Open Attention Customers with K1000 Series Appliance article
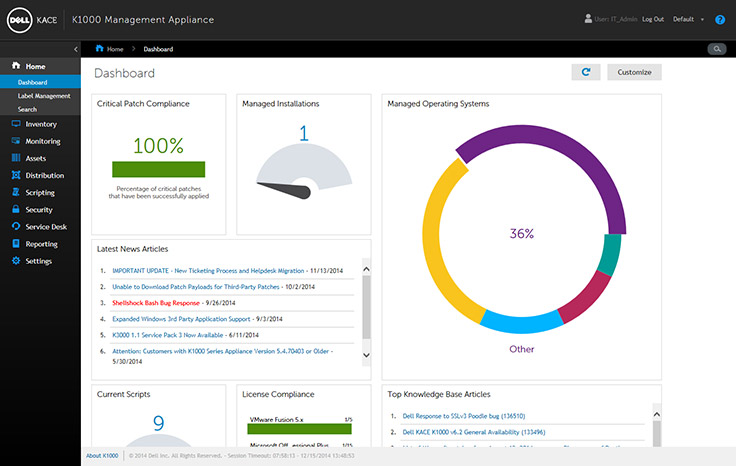Viewport: 736px width, 466px height. click(221, 351)
